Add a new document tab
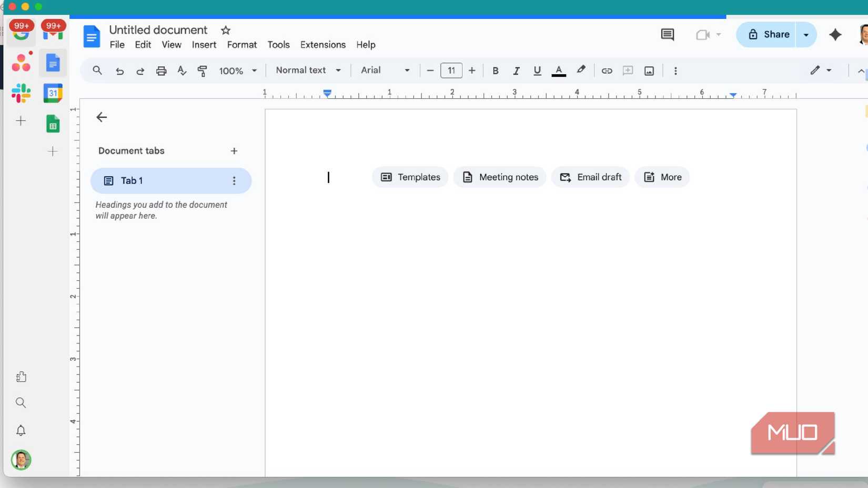This screenshot has width=868, height=488. pos(234,151)
